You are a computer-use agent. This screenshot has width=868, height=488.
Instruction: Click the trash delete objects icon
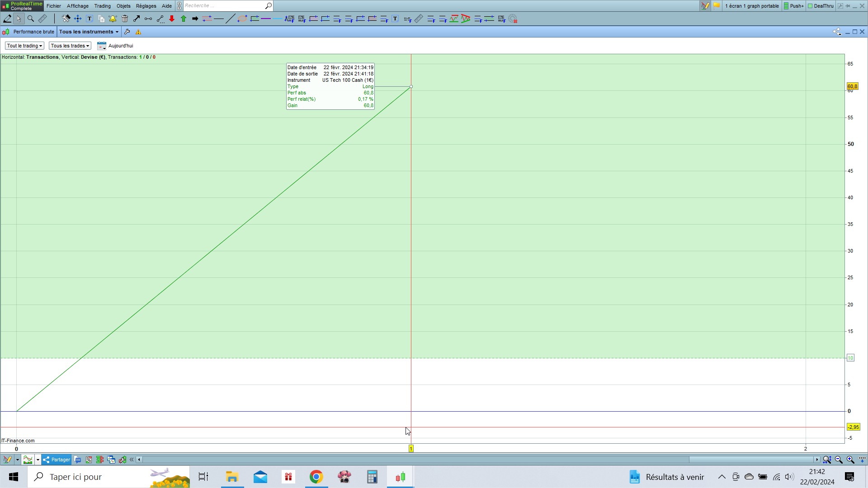point(125,19)
